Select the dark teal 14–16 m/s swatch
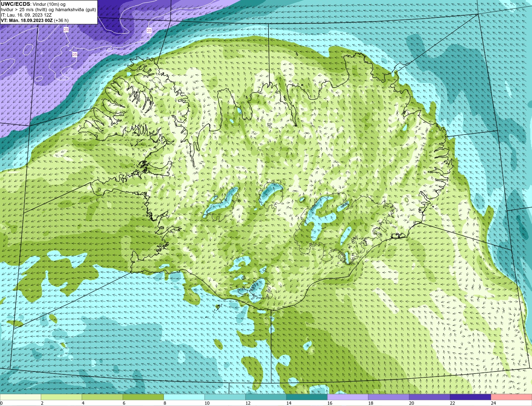532x406 pixels. click(x=307, y=397)
